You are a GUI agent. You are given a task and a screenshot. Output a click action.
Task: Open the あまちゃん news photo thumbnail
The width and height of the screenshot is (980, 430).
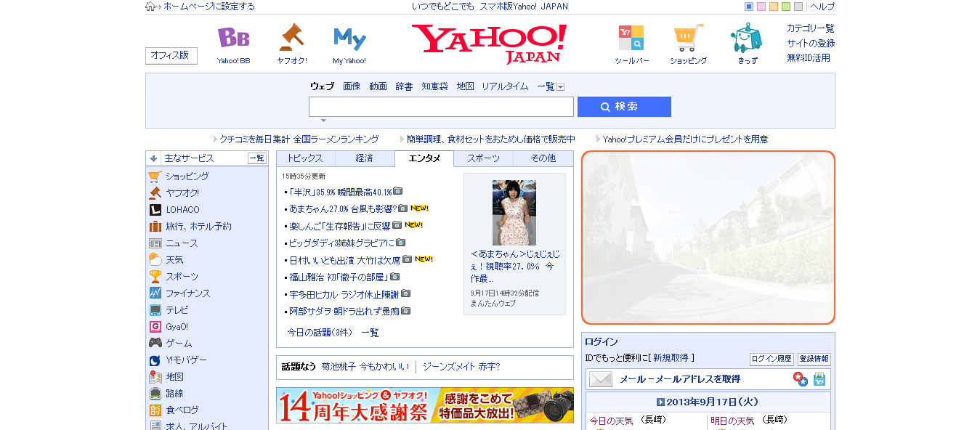click(x=514, y=213)
